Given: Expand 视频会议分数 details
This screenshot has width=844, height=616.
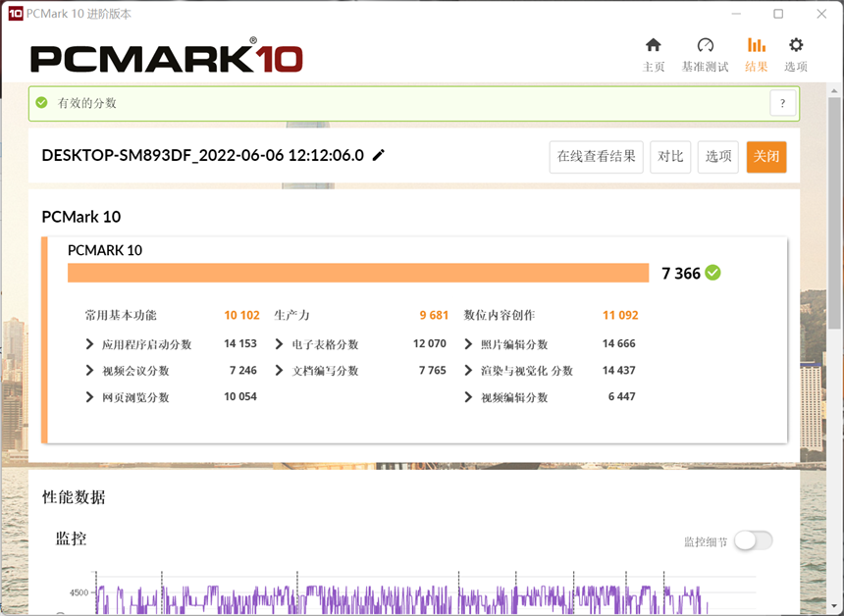Looking at the screenshot, I should click(x=89, y=370).
